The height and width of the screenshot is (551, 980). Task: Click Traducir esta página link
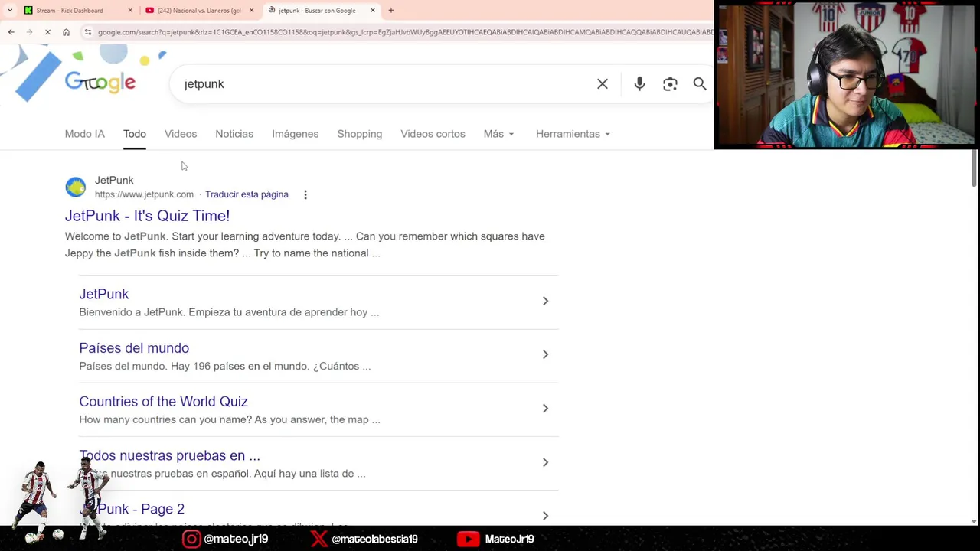[247, 194]
